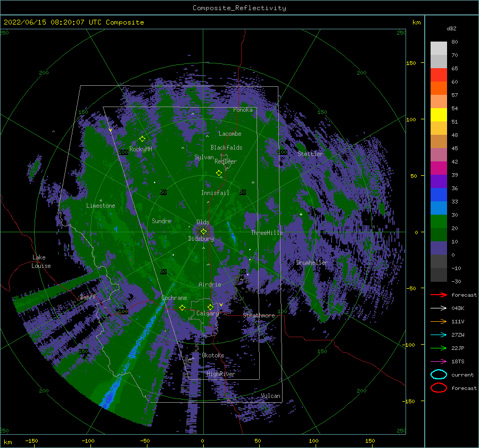Click the ThreeHills label
Screen dimensions: 479x448
point(267,233)
